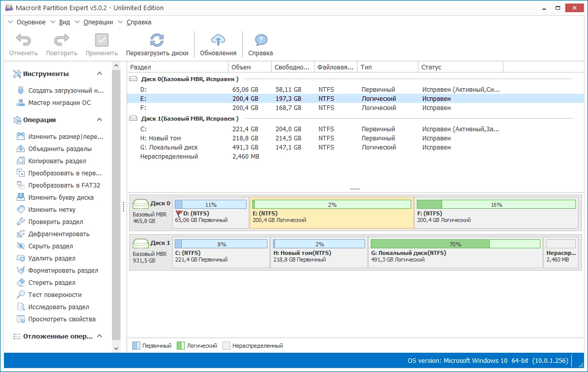Collapse the Инструменты section
Image resolution: width=588 pixels, height=372 pixels.
point(99,73)
